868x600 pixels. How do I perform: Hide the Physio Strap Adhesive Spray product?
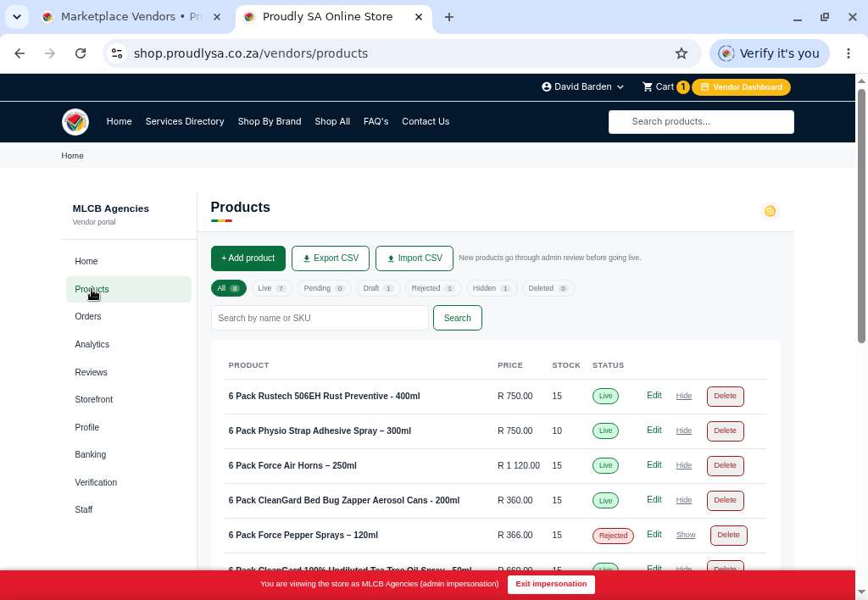[x=684, y=431]
